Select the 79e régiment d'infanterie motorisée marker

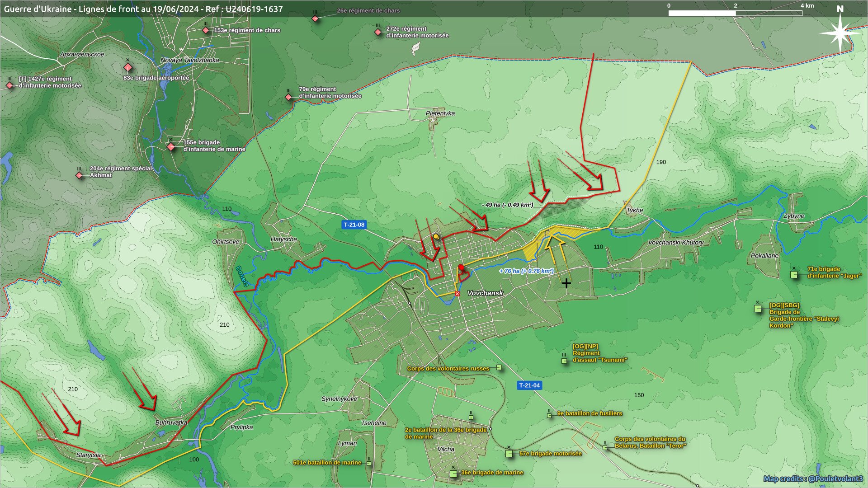click(288, 97)
